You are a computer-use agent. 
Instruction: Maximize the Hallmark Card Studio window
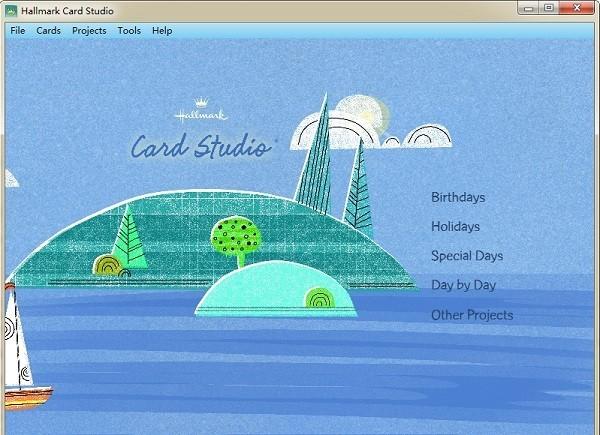tap(549, 8)
